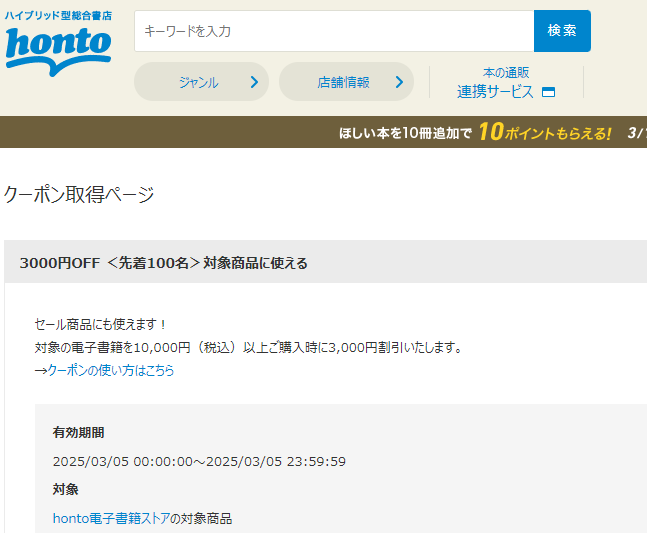Open クーポンの使い方はこちら link
Screen dimensions: 647x533
click(111, 370)
